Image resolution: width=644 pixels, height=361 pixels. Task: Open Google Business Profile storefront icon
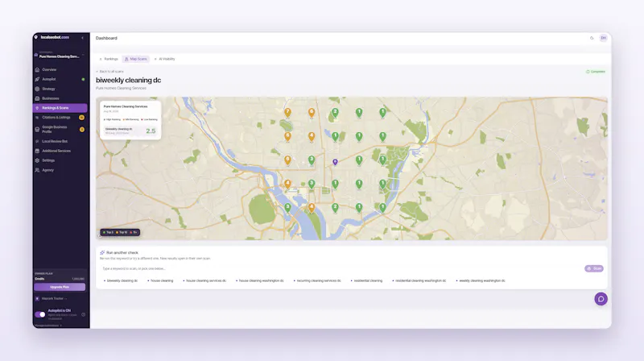[37, 129]
